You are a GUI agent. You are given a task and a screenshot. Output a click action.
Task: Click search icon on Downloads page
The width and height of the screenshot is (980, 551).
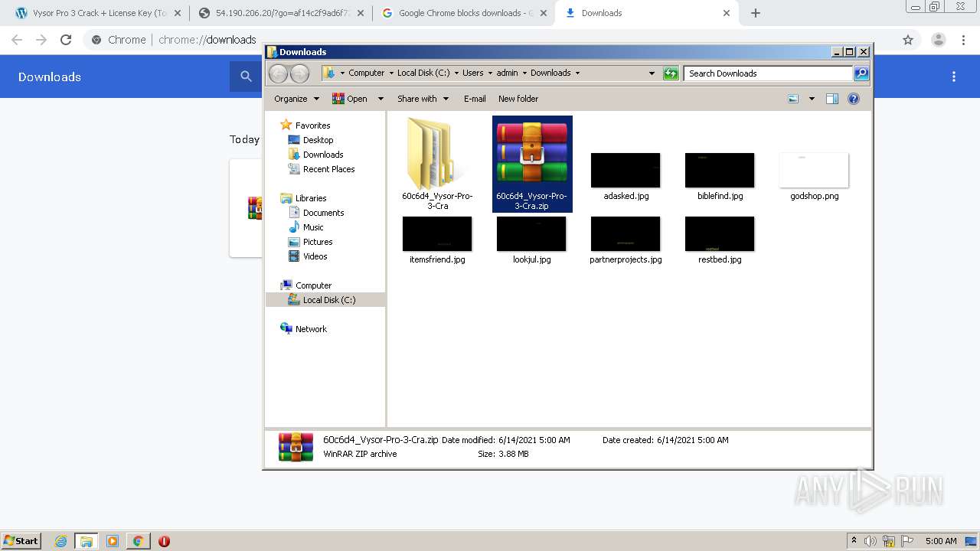[x=246, y=77]
